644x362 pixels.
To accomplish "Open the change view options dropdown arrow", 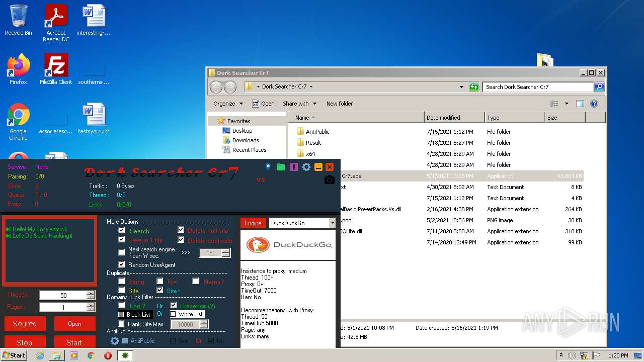I will tap(567, 104).
